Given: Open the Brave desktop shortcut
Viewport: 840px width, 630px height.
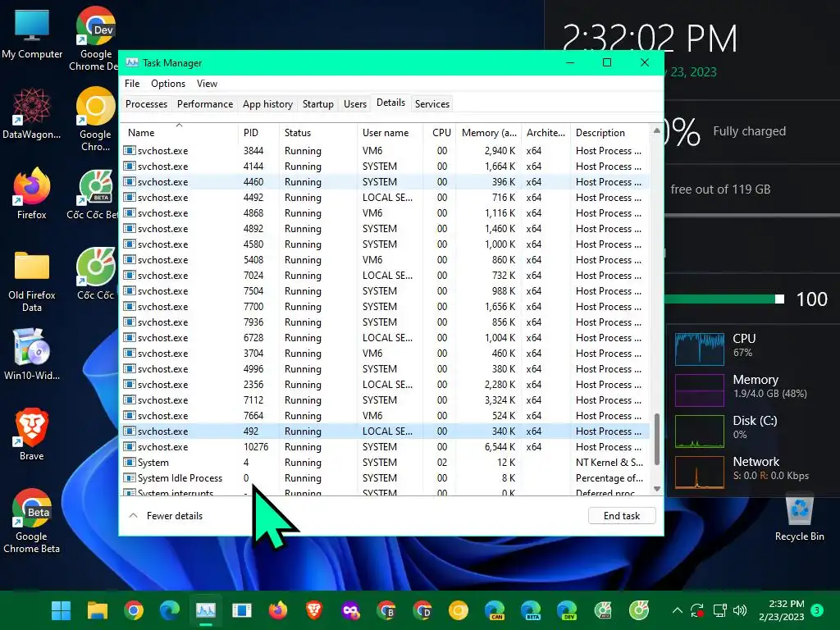Looking at the screenshot, I should [32, 435].
